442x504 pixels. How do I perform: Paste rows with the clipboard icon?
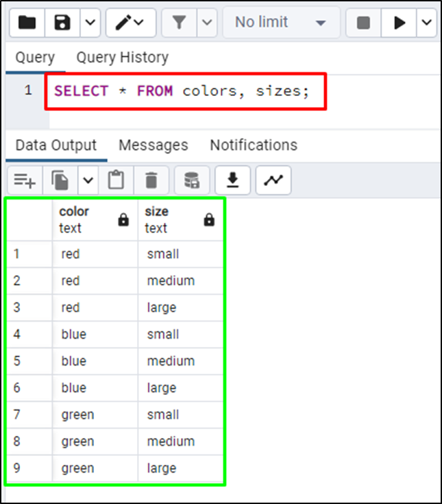point(116,180)
